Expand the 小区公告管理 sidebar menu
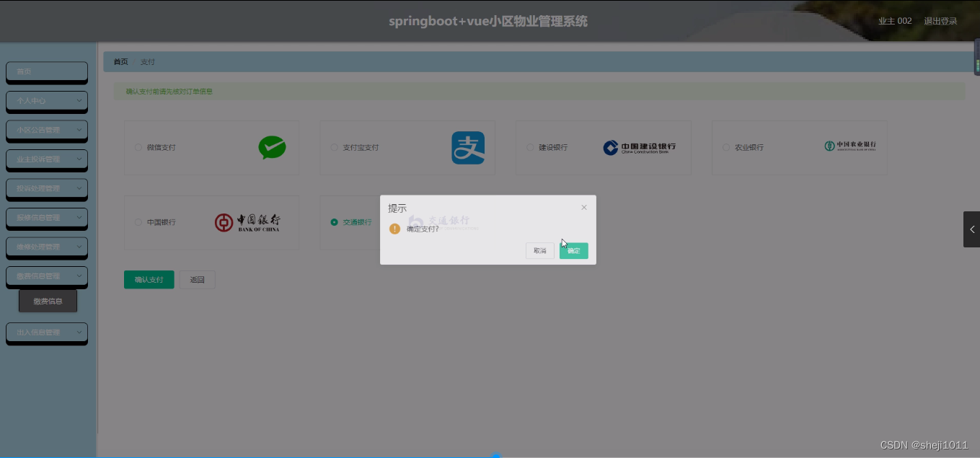 coord(46,130)
